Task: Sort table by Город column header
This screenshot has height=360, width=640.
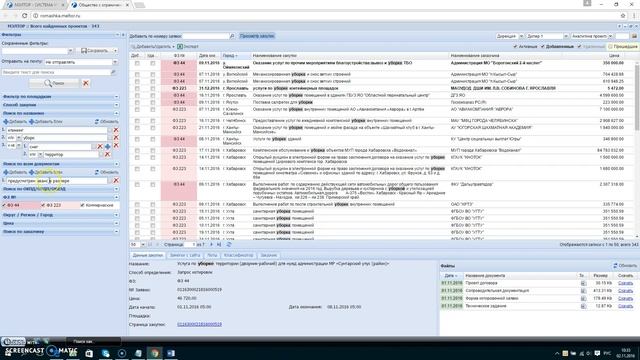Action: 235,56
